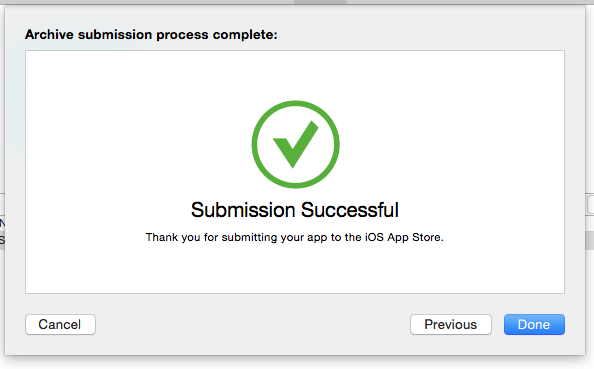This screenshot has height=369, width=594.
Task: Click the word Submission in the heading
Action: (x=243, y=210)
